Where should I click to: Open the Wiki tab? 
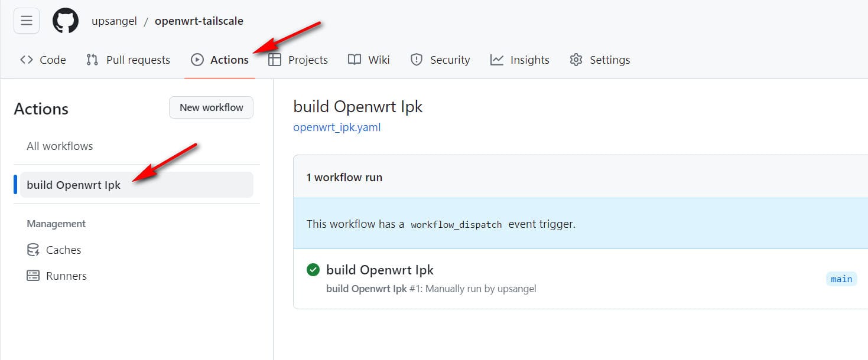pyautogui.click(x=369, y=60)
